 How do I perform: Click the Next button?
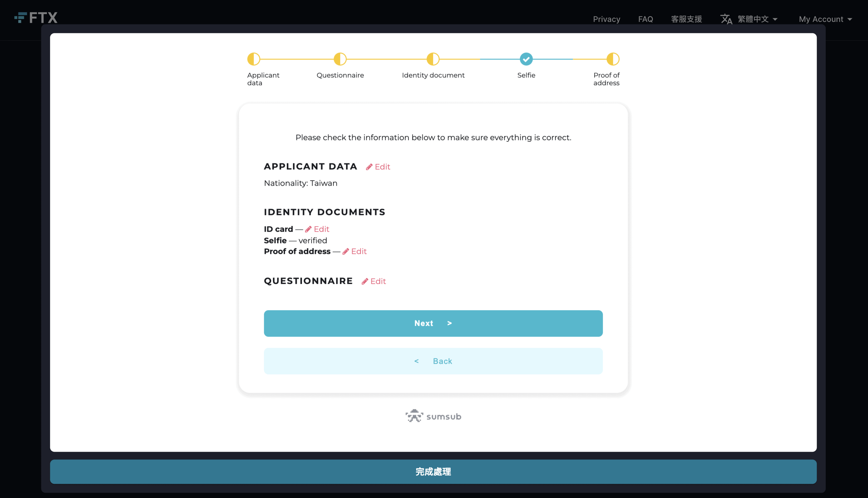coord(433,323)
